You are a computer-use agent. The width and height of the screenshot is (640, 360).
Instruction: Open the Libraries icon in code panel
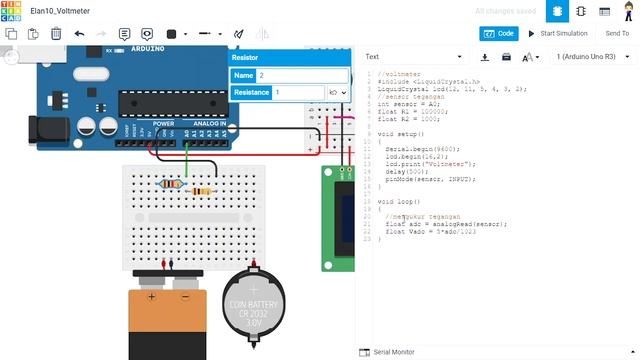[506, 57]
